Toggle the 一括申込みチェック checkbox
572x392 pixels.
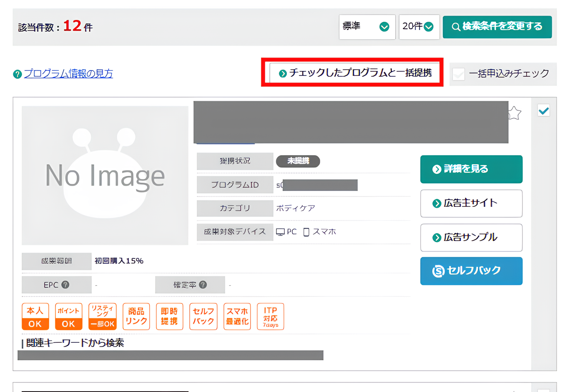459,74
